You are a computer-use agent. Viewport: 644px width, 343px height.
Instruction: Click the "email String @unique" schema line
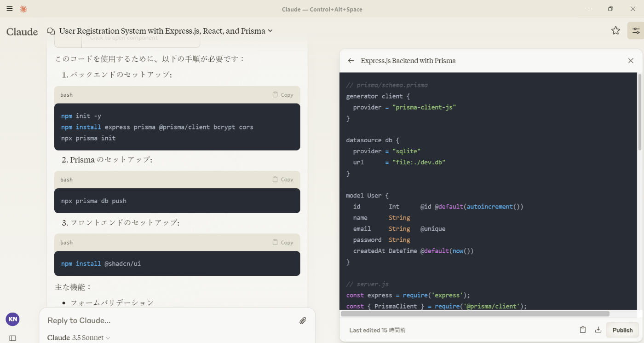[x=399, y=229]
